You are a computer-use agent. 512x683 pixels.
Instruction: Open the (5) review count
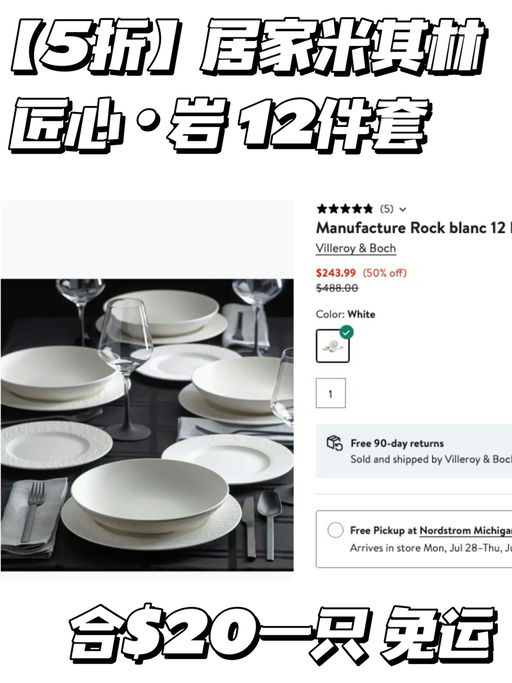coord(387,209)
